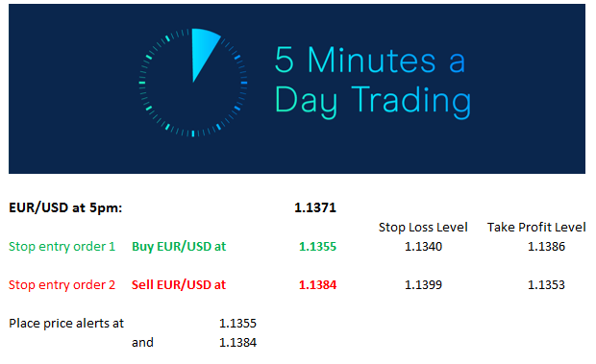
Task: Select the green 1.1355 buy price
Action: [317, 246]
